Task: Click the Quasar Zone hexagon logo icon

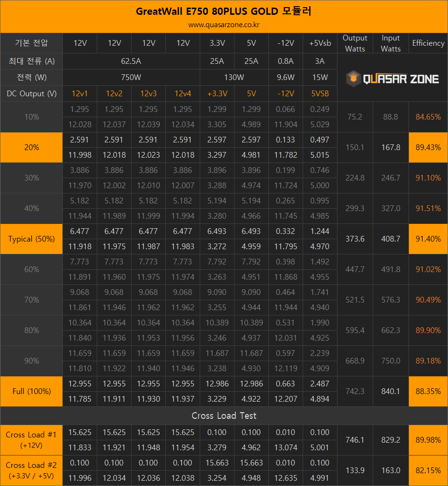Action: point(354,79)
